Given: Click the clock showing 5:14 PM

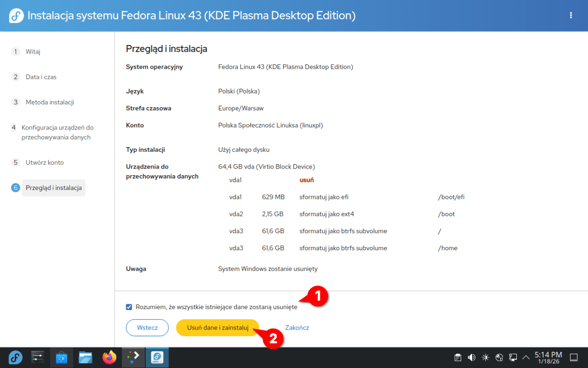Looking at the screenshot, I should [x=548, y=358].
